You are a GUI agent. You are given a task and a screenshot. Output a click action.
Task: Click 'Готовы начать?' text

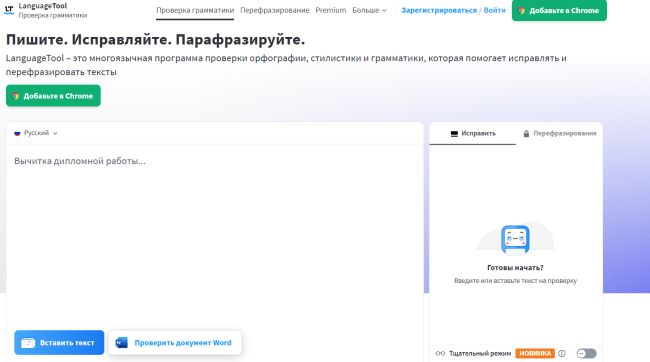coord(515,267)
